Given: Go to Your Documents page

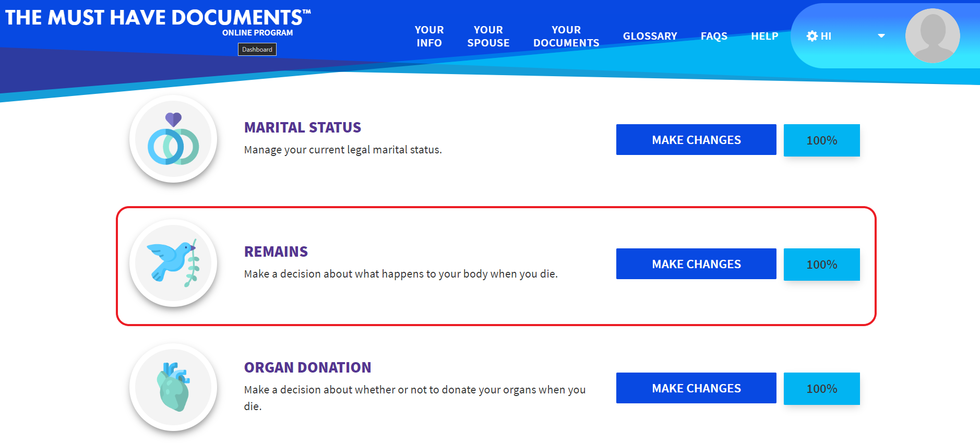Looking at the screenshot, I should pyautogui.click(x=566, y=36).
